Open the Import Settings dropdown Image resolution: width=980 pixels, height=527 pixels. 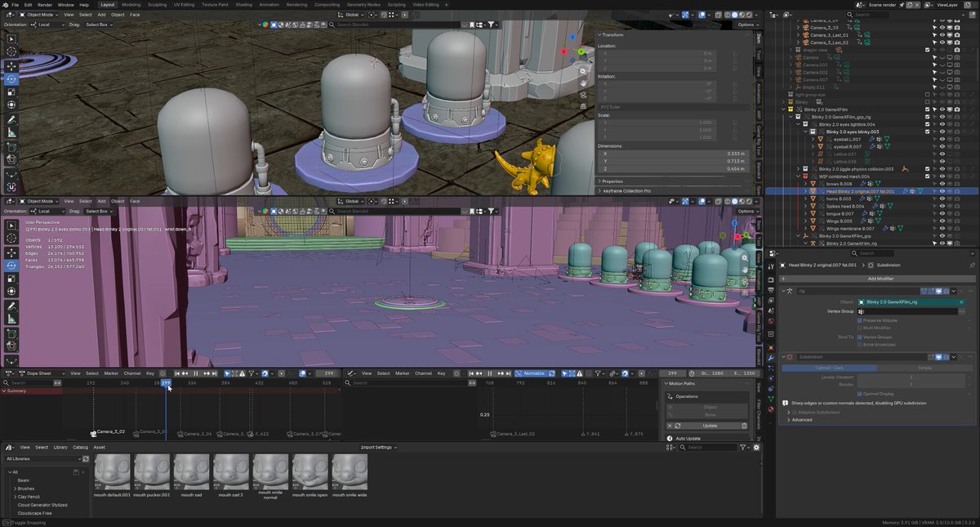coord(378,448)
